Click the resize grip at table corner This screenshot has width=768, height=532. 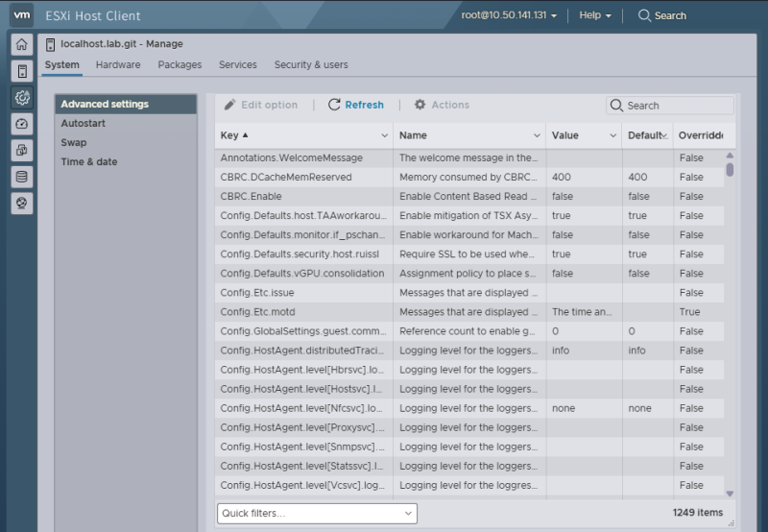[x=731, y=523]
